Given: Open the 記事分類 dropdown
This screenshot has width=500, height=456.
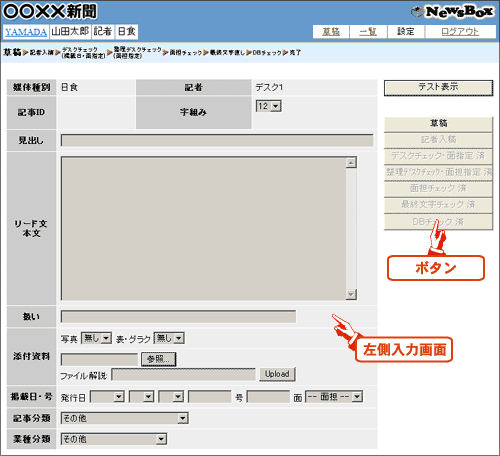Looking at the screenshot, I should coord(125,418).
